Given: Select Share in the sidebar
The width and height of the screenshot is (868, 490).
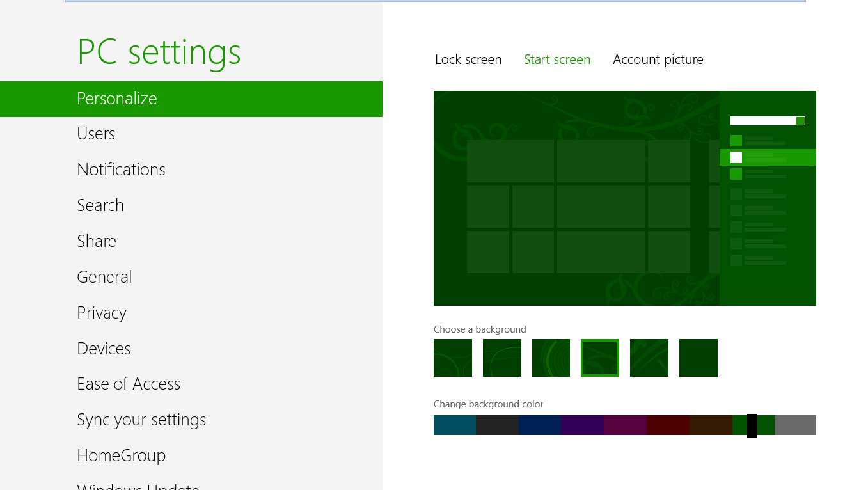Looking at the screenshot, I should click(x=97, y=241).
